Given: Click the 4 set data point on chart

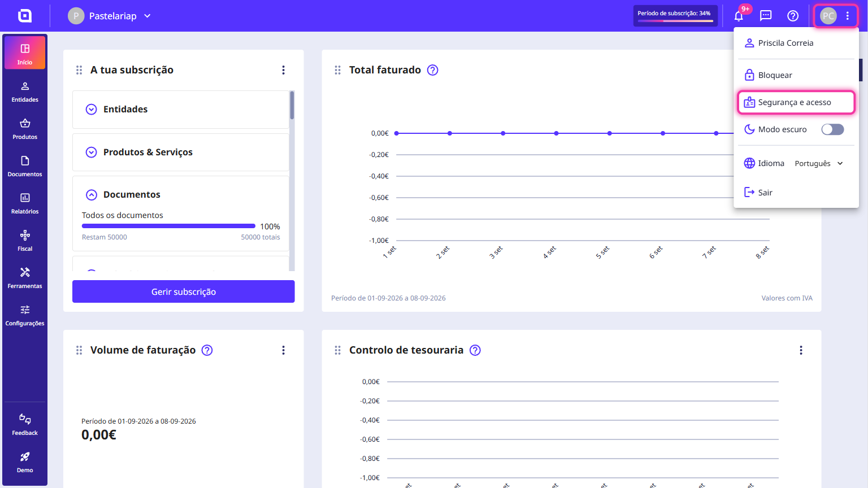Looking at the screenshot, I should pyautogui.click(x=557, y=133).
